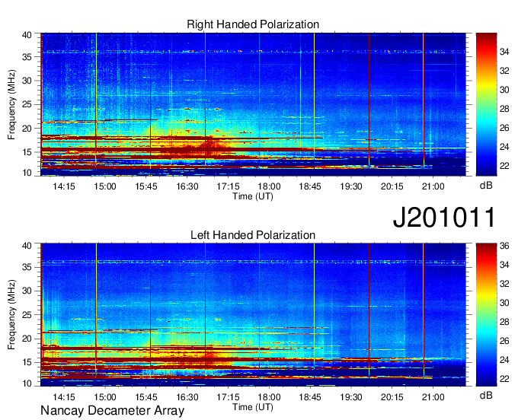Click the 17:15 time tick of the upper plot
Screen dimensions: 518x420
tap(228, 186)
